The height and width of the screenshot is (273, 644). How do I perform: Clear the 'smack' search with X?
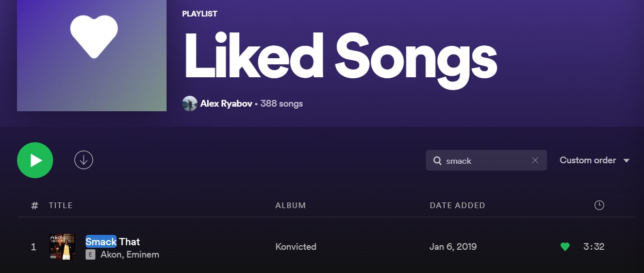click(535, 161)
